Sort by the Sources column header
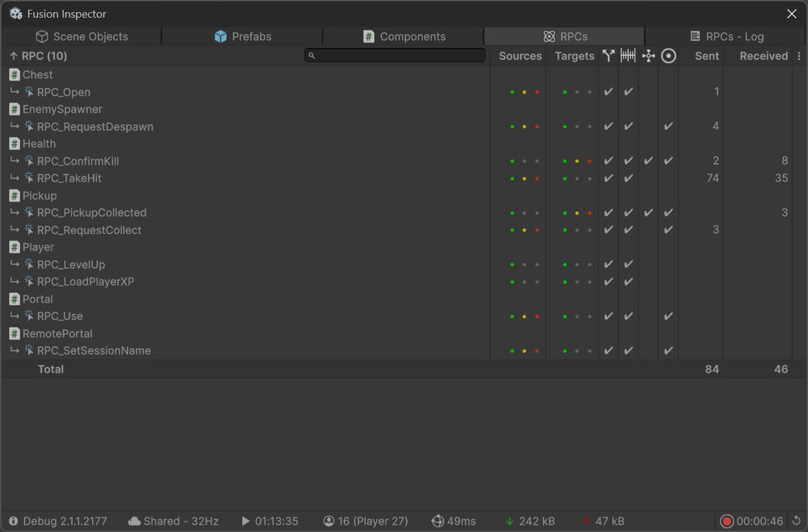Image resolution: width=808 pixels, height=532 pixels. point(520,56)
